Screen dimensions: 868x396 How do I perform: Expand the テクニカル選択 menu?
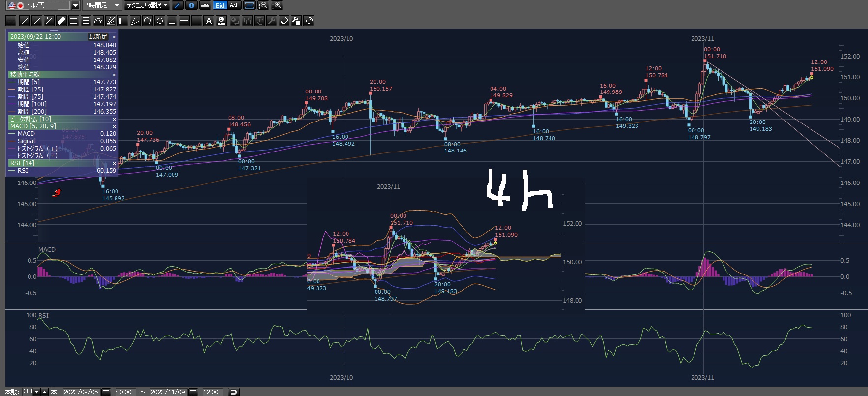pos(146,5)
